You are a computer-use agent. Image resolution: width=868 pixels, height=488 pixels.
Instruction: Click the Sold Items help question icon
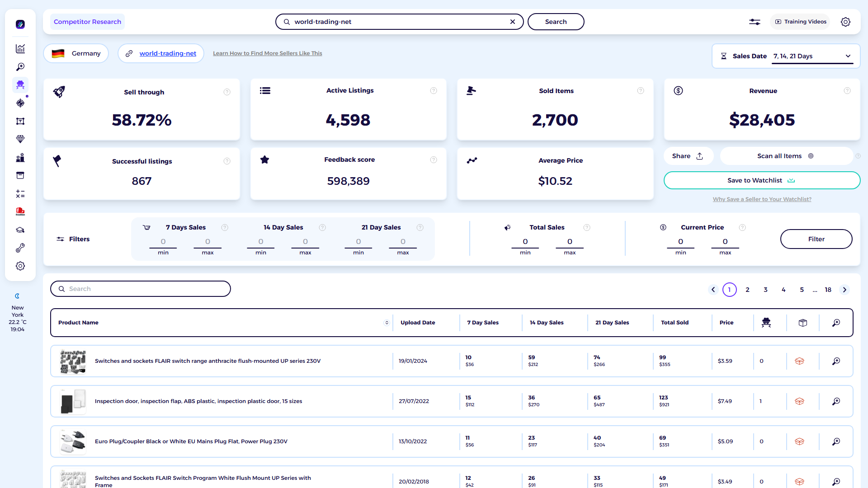pos(641,91)
